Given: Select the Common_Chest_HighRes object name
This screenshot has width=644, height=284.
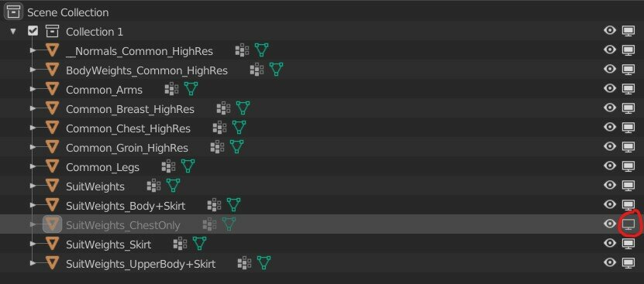Looking at the screenshot, I should pos(128,128).
